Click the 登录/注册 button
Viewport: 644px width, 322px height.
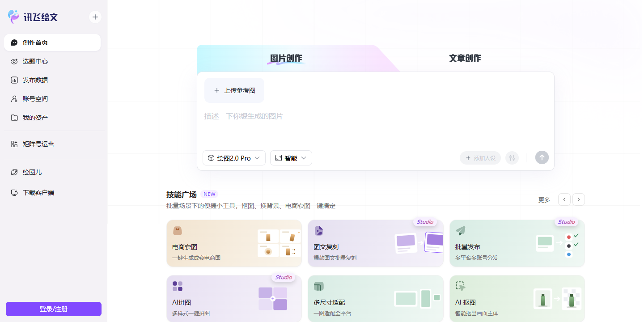54,309
